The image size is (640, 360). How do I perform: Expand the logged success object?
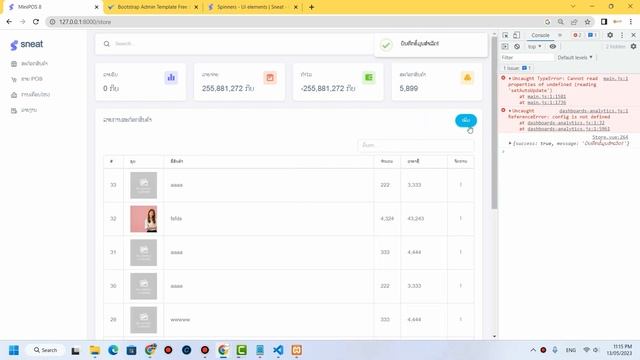pyautogui.click(x=510, y=143)
